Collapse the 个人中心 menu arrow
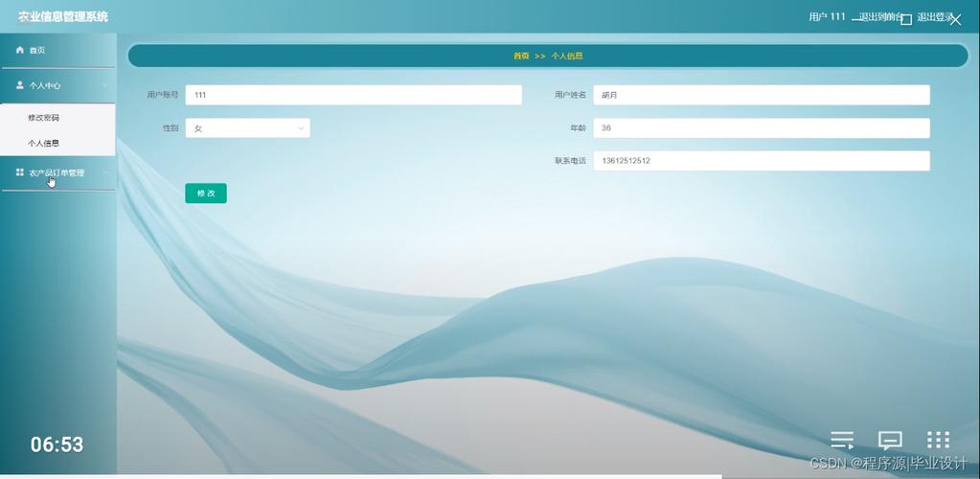 105,85
